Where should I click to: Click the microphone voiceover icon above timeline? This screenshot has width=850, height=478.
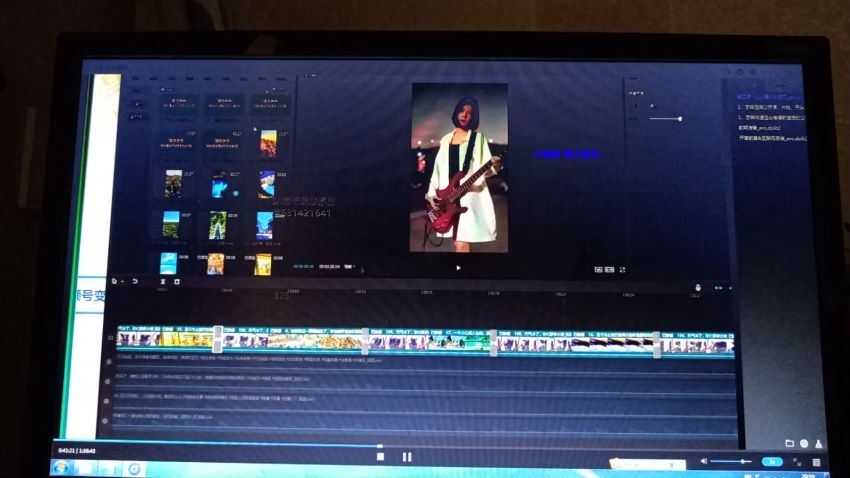pos(698,288)
